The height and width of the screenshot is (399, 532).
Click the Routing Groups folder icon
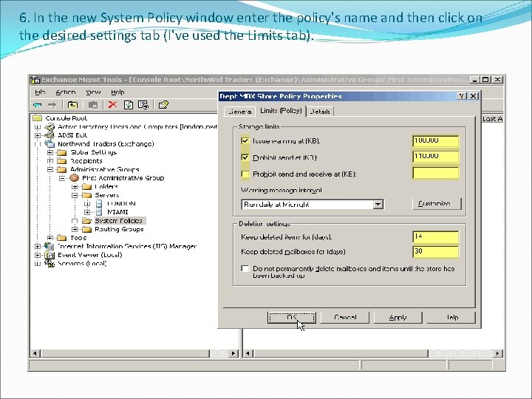(87, 229)
